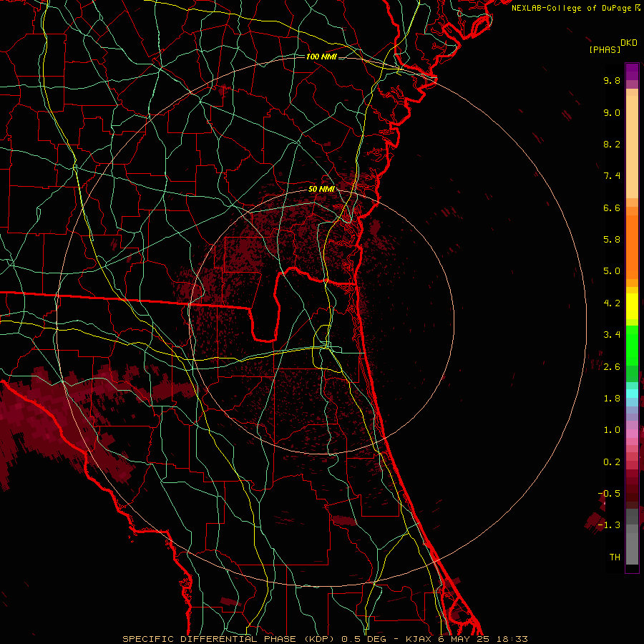Image resolution: width=644 pixels, height=644 pixels.
Task: Click the 5.8 scale value
Action: pos(612,240)
